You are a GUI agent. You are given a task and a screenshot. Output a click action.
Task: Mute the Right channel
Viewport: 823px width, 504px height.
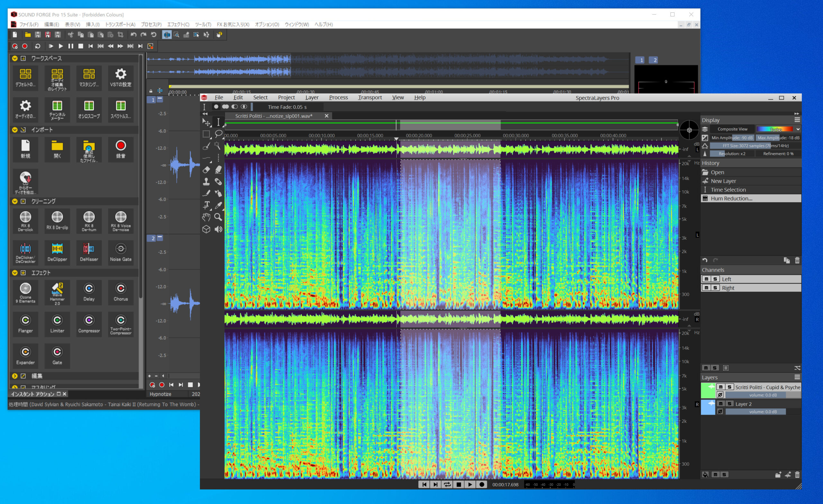pyautogui.click(x=706, y=288)
